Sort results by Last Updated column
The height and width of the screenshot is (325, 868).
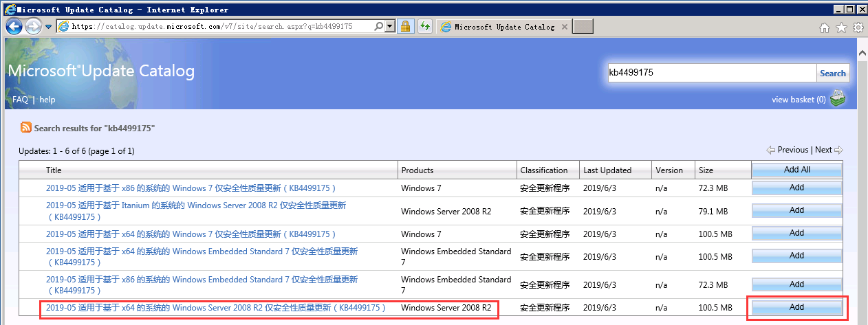(x=607, y=170)
